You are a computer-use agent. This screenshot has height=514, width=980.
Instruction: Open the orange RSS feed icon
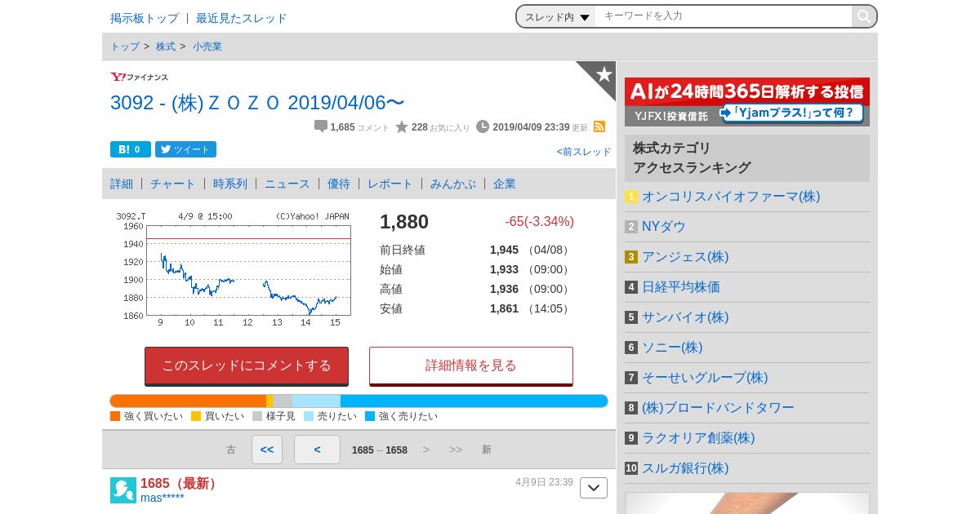point(599,126)
